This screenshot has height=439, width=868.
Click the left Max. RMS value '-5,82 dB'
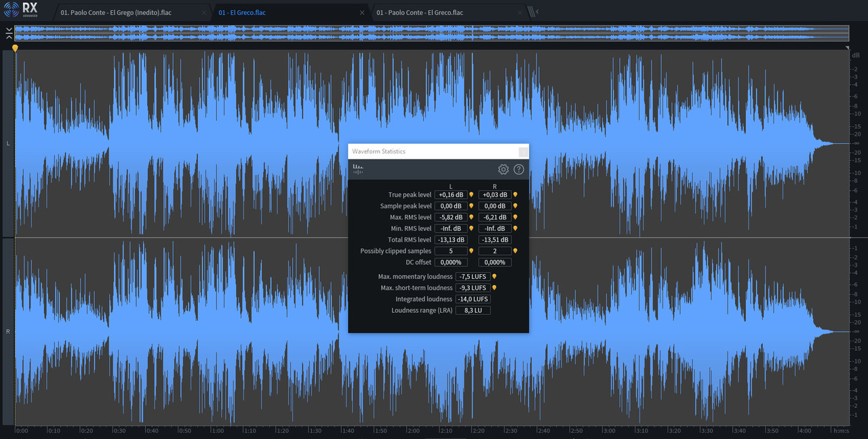pyautogui.click(x=451, y=217)
